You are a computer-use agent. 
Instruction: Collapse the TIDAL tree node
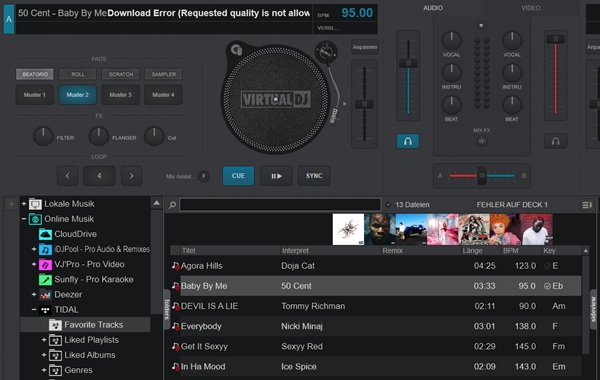(34, 310)
